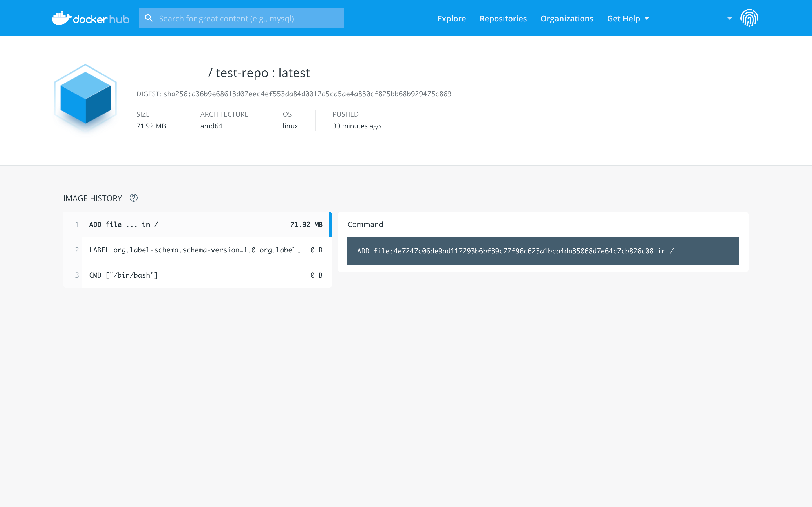
Task: Select the CMD /bin/bash layer row
Action: point(188,275)
